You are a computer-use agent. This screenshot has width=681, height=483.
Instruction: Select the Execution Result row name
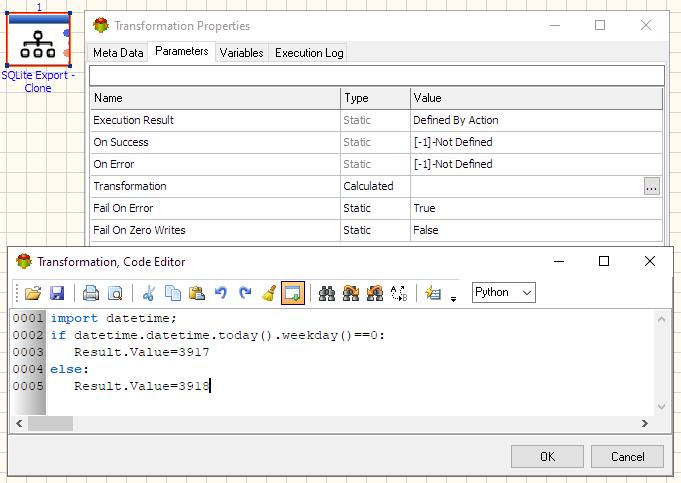(x=133, y=120)
